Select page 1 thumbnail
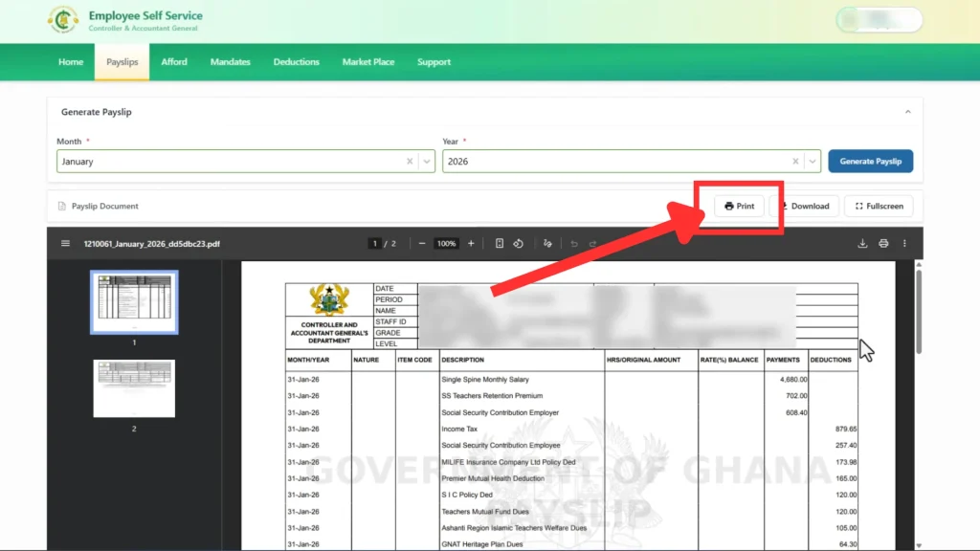This screenshot has height=551, width=980. click(x=134, y=302)
